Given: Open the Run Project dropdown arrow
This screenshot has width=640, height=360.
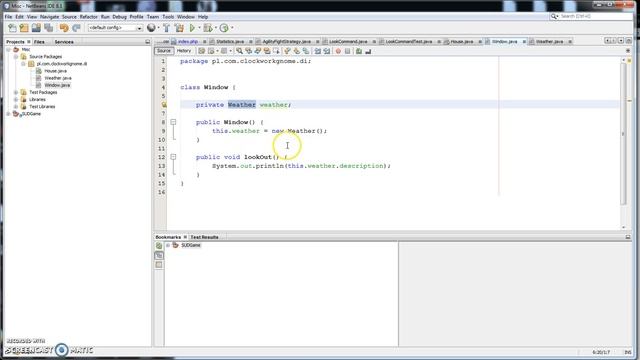Looking at the screenshot, I should point(199,28).
